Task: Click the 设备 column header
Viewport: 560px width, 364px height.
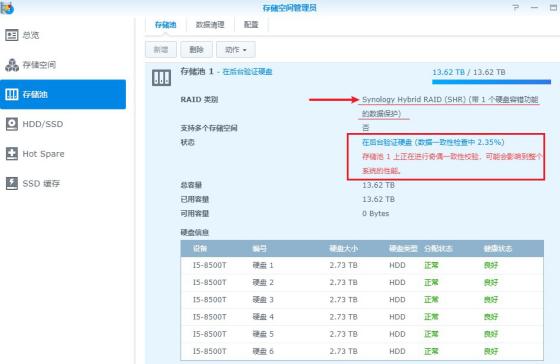Action: tap(200, 248)
